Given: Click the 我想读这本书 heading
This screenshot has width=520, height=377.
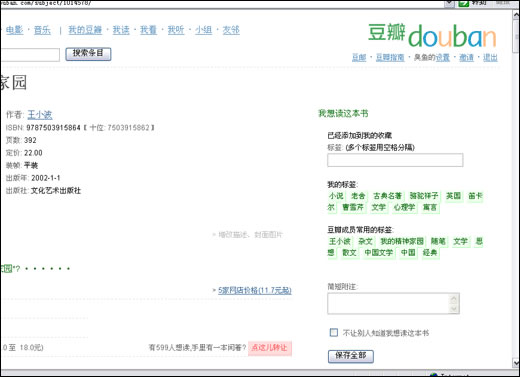Looking at the screenshot, I should point(343,113).
